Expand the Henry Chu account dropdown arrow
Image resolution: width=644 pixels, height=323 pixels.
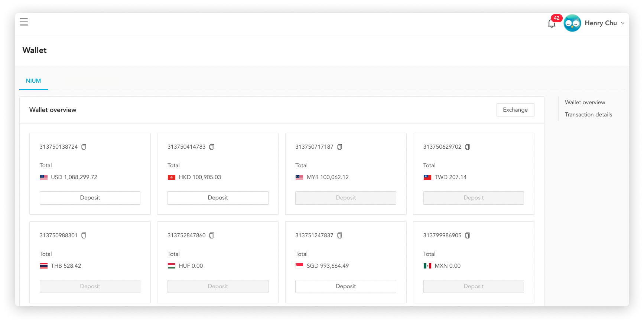(x=622, y=23)
